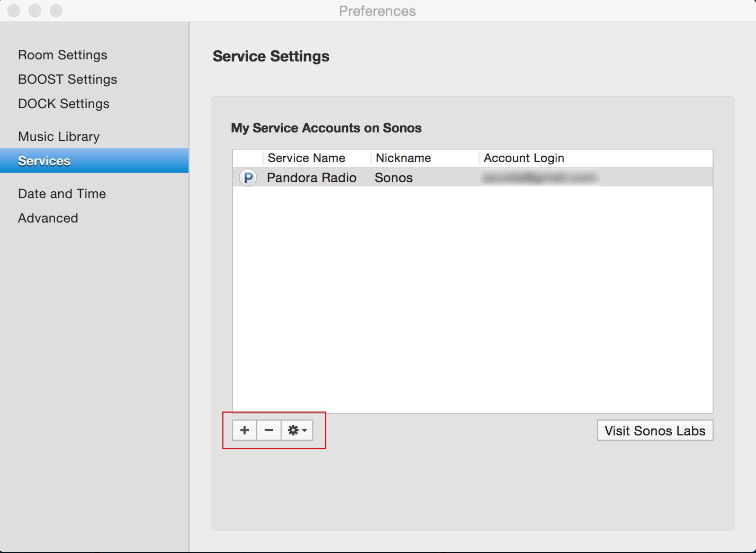This screenshot has width=756, height=553.
Task: Minimize the Preferences window
Action: tap(35, 11)
